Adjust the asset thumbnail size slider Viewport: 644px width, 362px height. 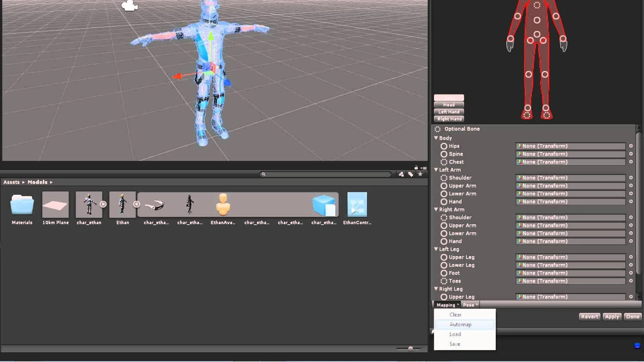pyautogui.click(x=410, y=349)
